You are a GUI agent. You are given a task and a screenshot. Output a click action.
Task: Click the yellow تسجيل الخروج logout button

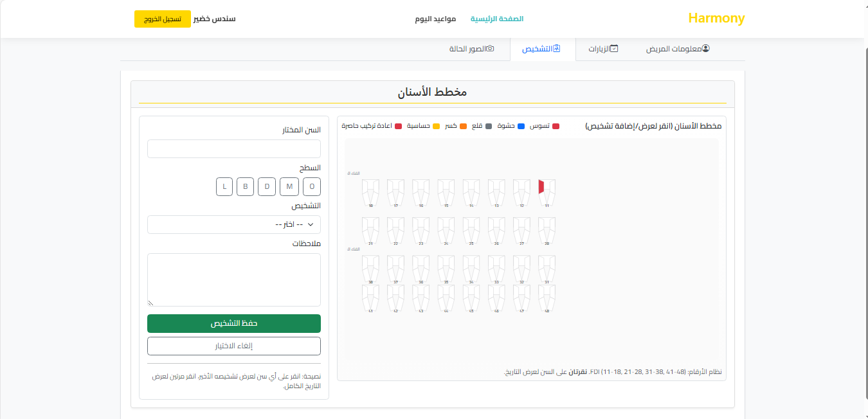pyautogui.click(x=163, y=19)
